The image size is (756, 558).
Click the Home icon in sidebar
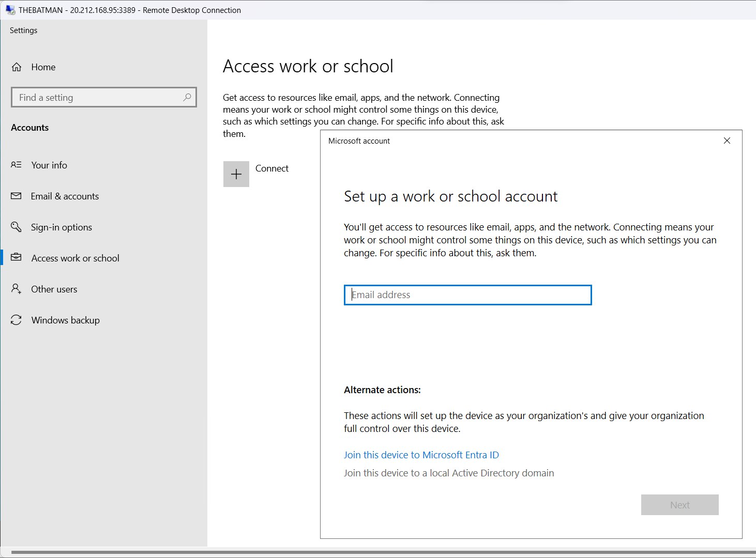17,67
